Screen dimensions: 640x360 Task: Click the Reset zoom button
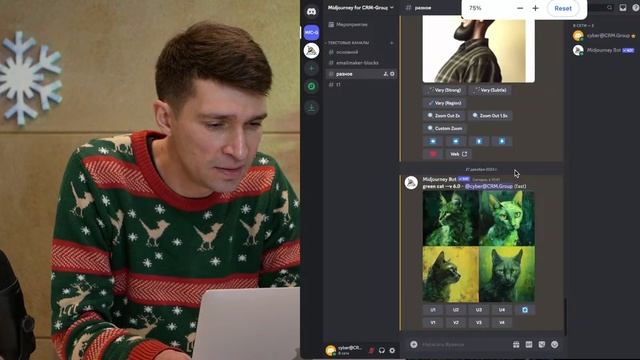click(563, 8)
